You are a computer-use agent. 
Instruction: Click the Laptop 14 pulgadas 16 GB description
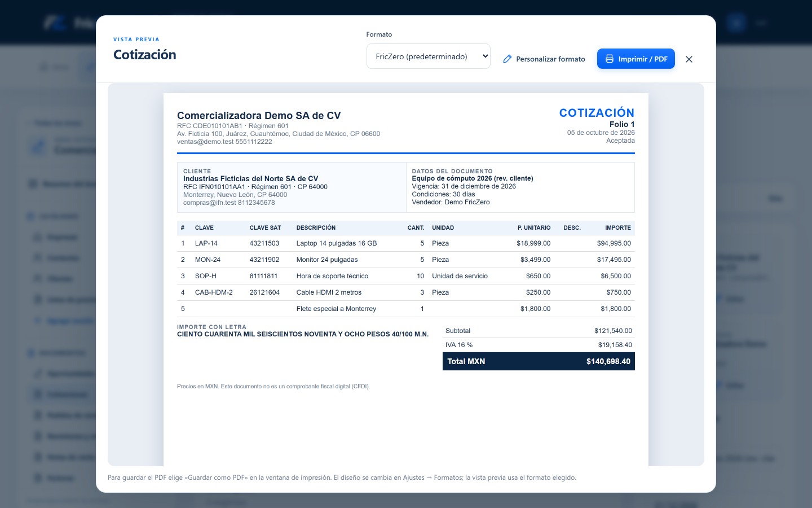pos(337,243)
